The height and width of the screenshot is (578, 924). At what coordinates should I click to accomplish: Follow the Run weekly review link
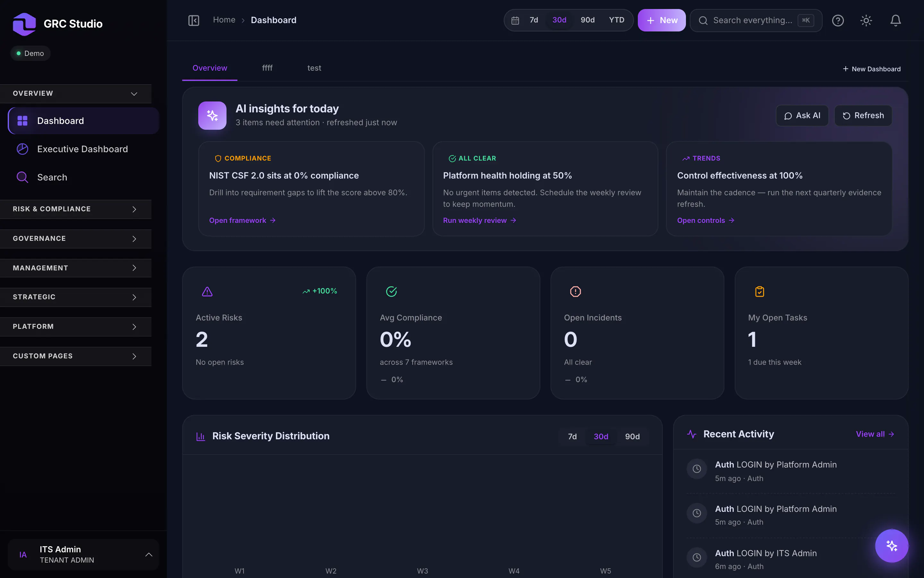(x=480, y=221)
